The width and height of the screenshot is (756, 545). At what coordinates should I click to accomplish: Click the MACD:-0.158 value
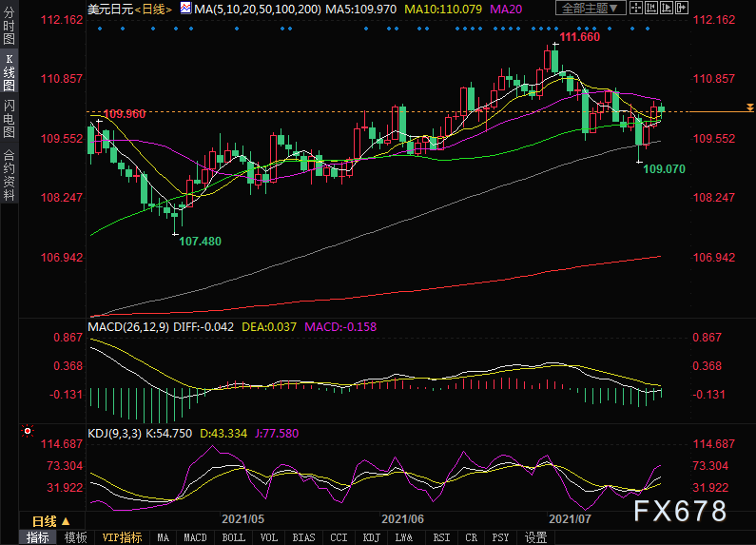point(340,327)
